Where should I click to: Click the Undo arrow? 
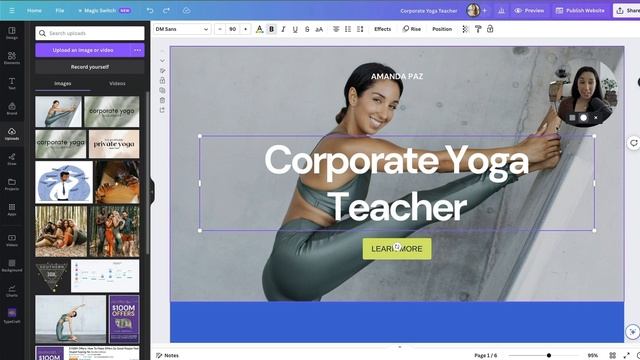150,11
